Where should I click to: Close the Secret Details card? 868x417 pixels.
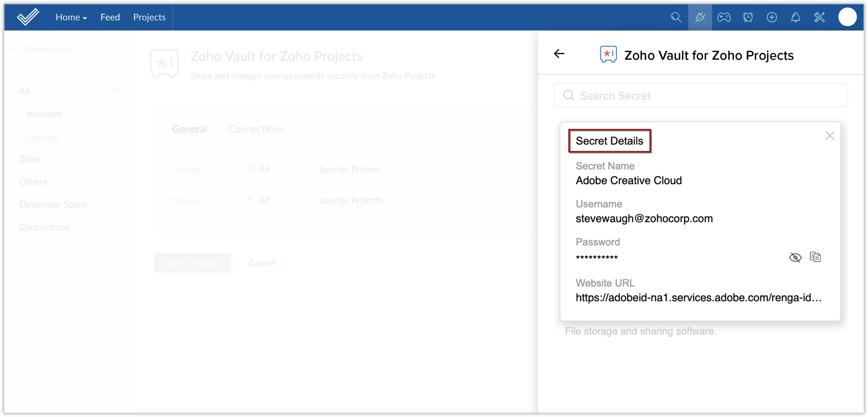[830, 136]
